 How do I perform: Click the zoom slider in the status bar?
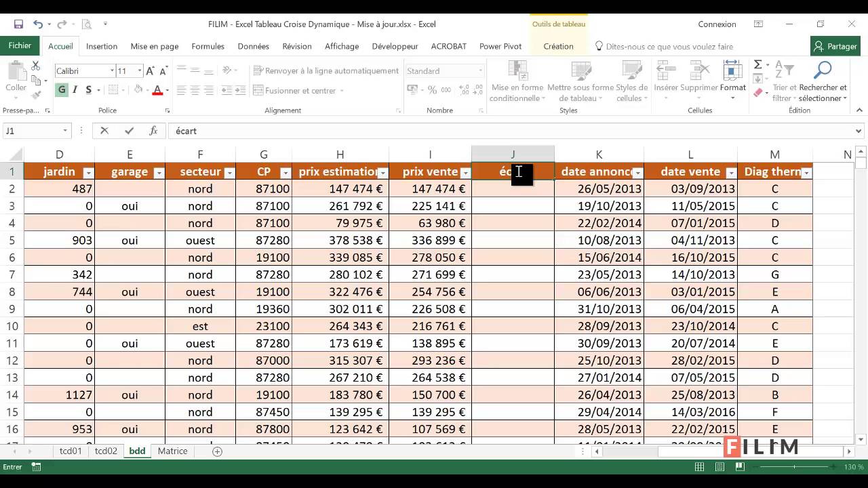793,467
